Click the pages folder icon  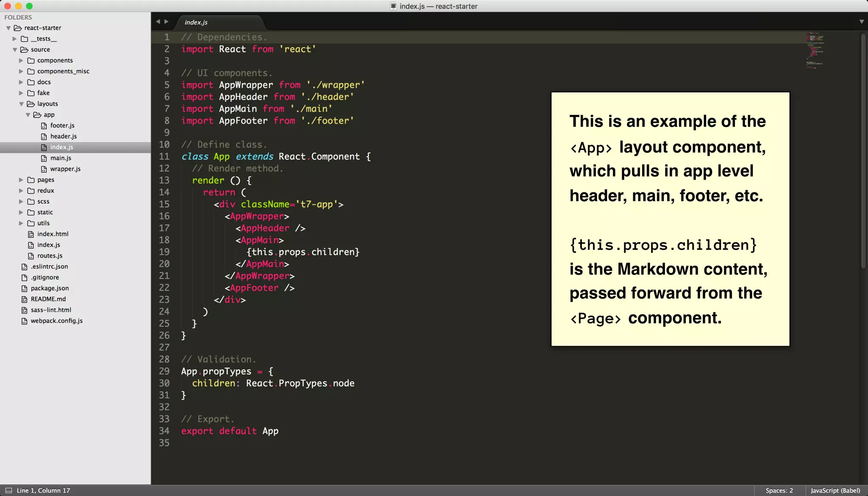click(x=31, y=180)
